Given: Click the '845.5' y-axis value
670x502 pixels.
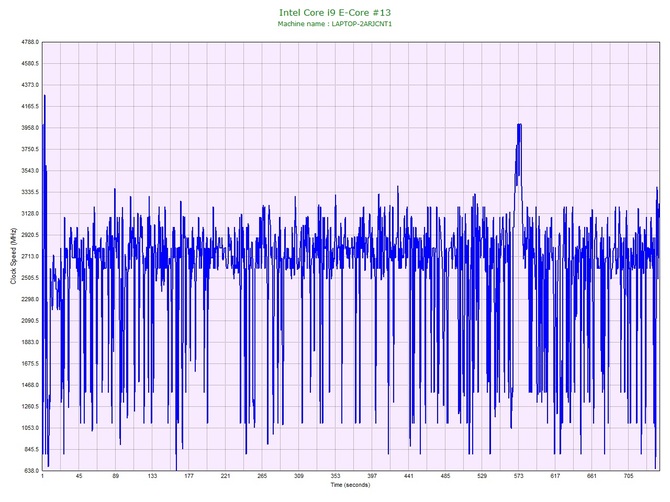Looking at the screenshot, I should (x=31, y=449).
